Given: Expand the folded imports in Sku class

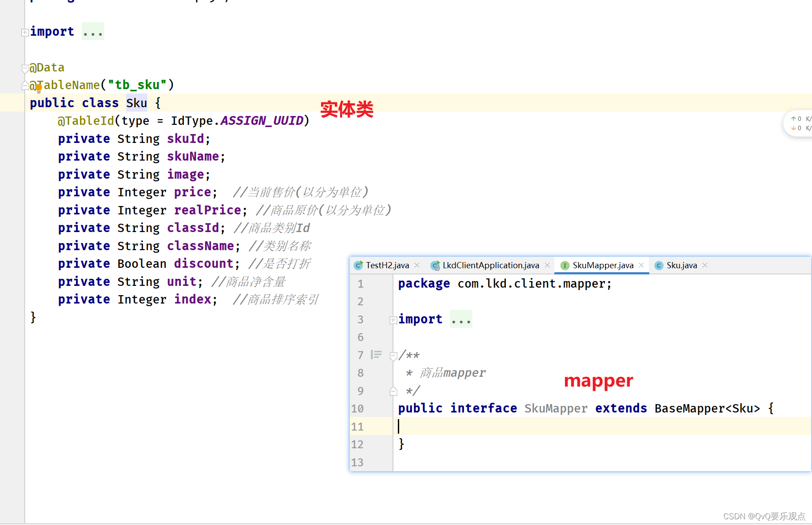Looking at the screenshot, I should coord(25,32).
